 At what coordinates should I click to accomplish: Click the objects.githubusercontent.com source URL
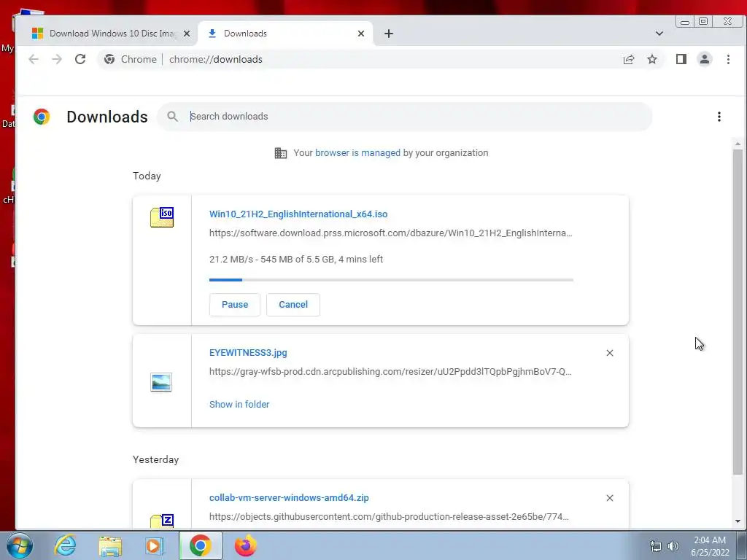tap(390, 516)
